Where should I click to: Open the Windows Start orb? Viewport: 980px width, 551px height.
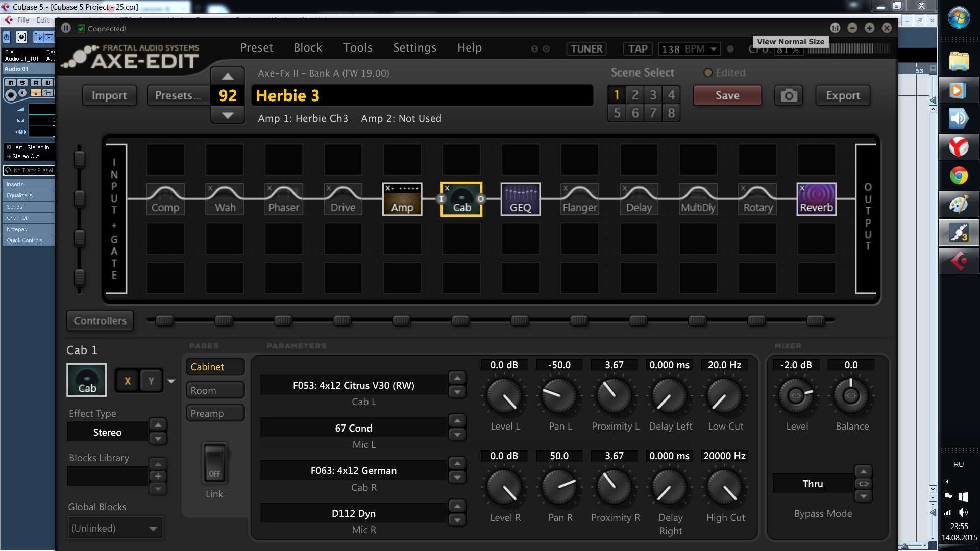(959, 18)
